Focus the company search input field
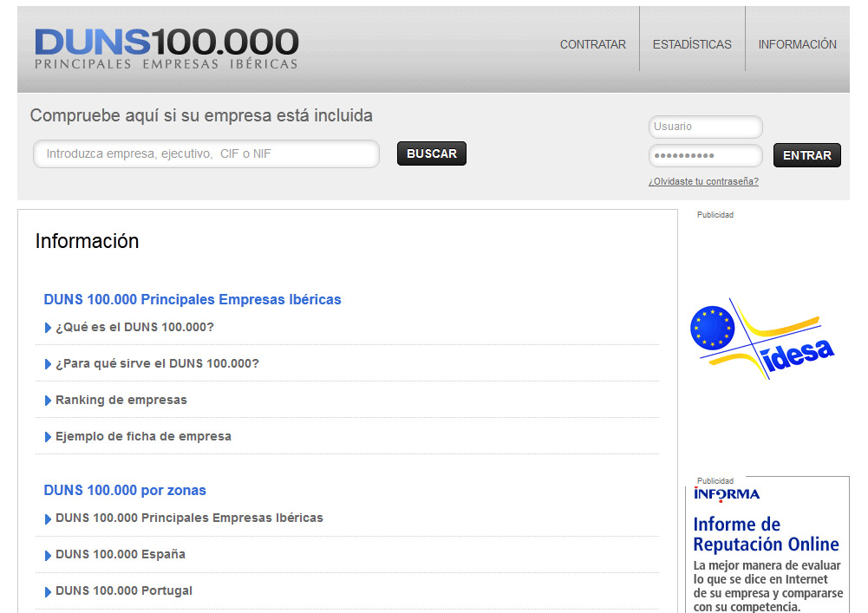 click(206, 153)
